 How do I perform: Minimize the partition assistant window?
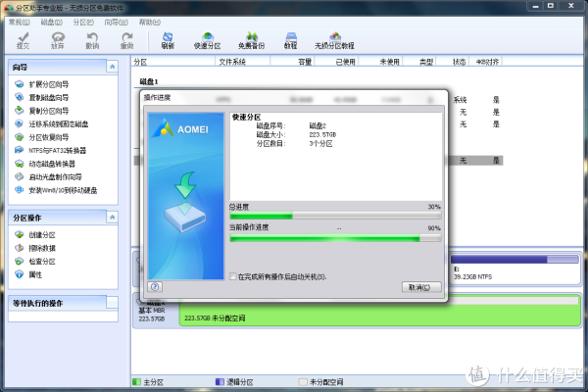tap(535, 6)
